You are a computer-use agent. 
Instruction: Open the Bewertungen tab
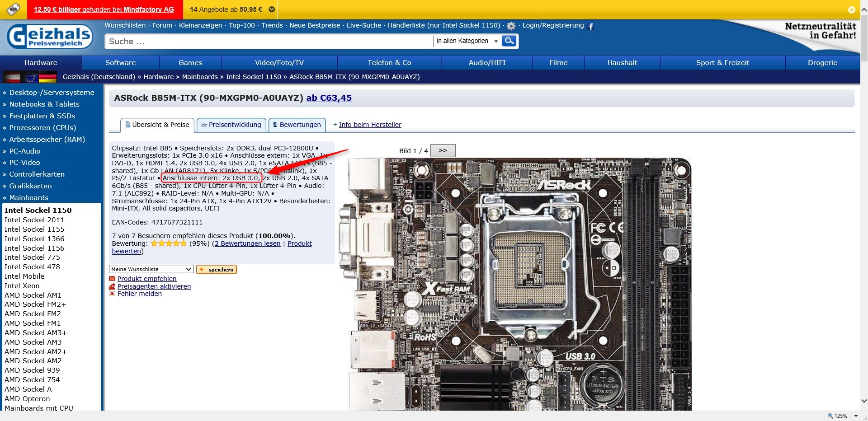(297, 125)
